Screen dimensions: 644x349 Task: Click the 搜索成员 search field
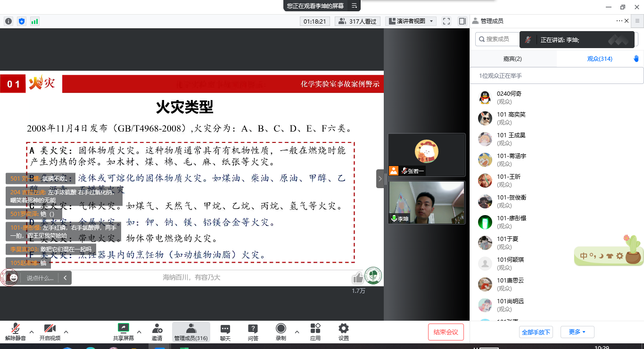click(500, 39)
